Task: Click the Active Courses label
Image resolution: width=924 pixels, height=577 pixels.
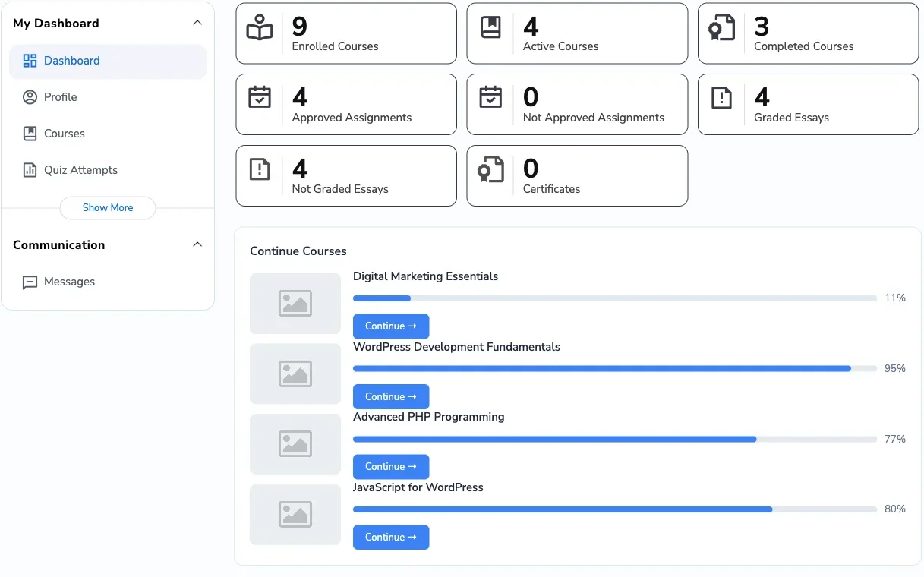Action: pyautogui.click(x=560, y=46)
